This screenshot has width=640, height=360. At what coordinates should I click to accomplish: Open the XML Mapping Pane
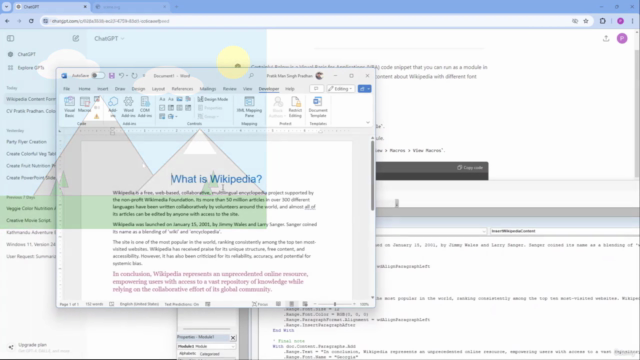tap(249, 107)
